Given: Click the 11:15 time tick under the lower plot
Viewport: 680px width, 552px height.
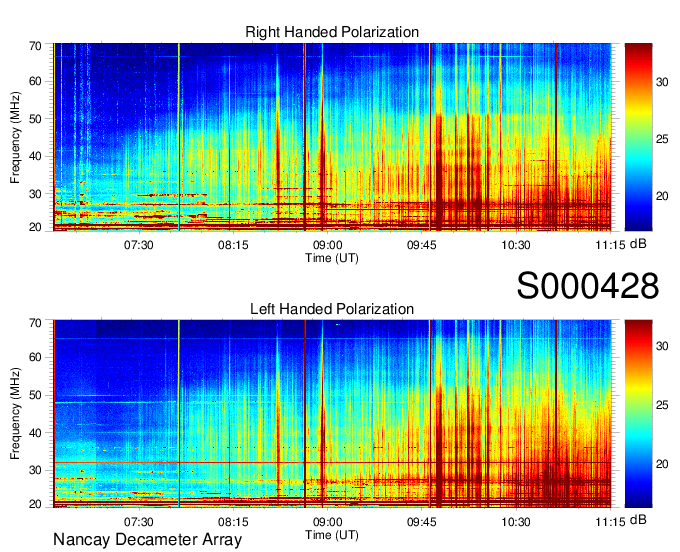Looking at the screenshot, I should pyautogui.click(x=610, y=522).
